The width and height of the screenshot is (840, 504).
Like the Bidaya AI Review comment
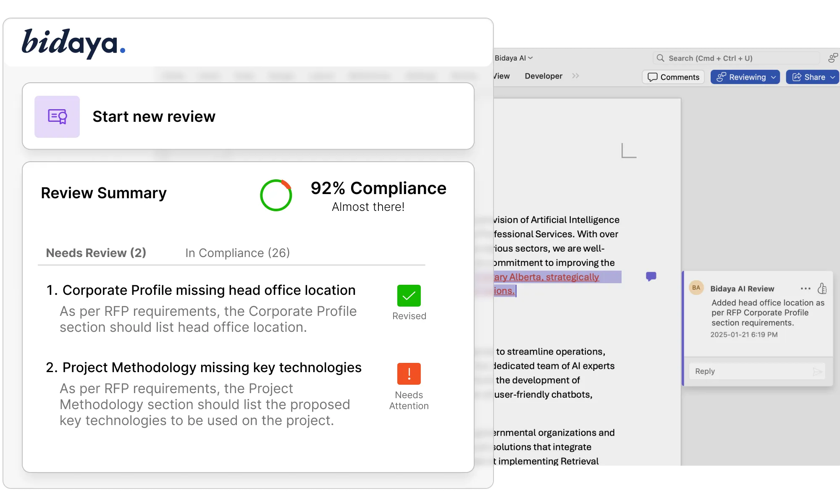tap(822, 289)
